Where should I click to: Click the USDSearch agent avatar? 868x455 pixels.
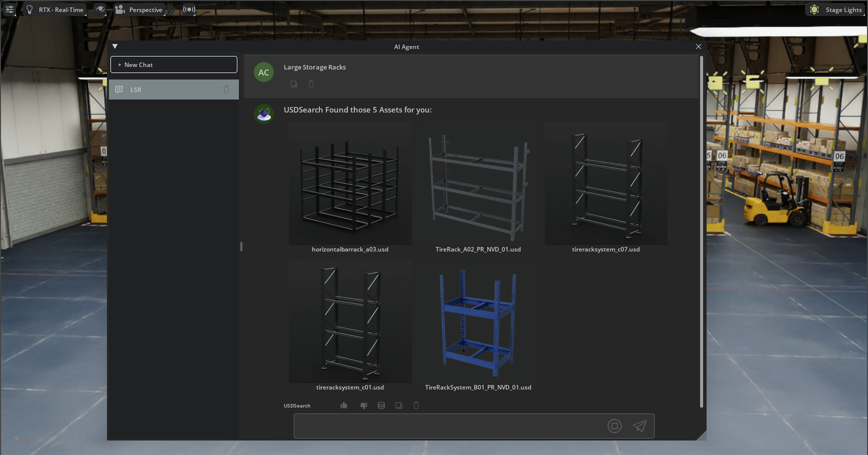(x=264, y=114)
